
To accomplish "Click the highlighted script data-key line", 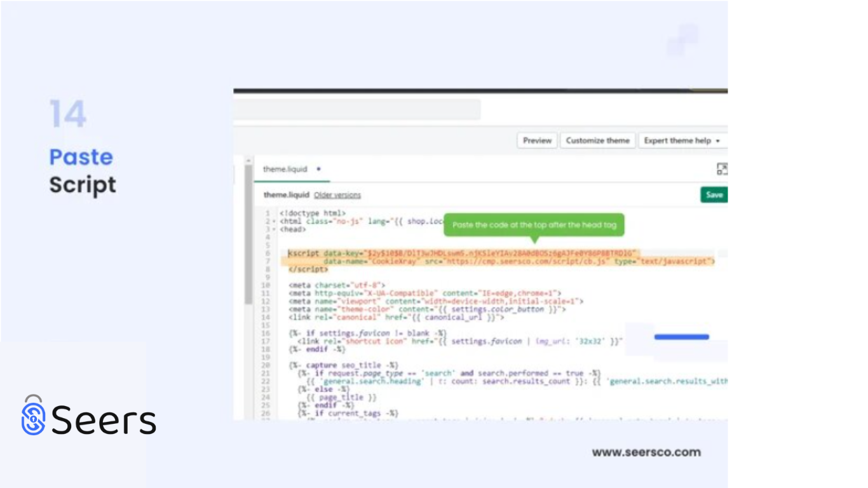I will point(462,253).
